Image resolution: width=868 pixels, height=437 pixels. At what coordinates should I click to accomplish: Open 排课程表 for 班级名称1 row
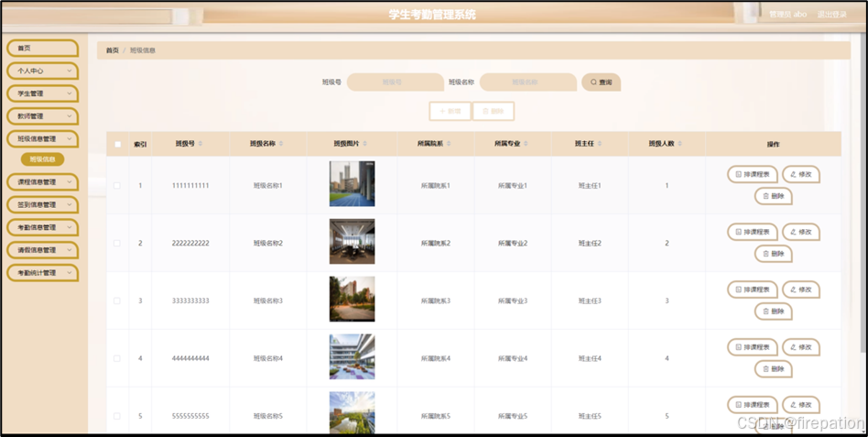coord(753,174)
